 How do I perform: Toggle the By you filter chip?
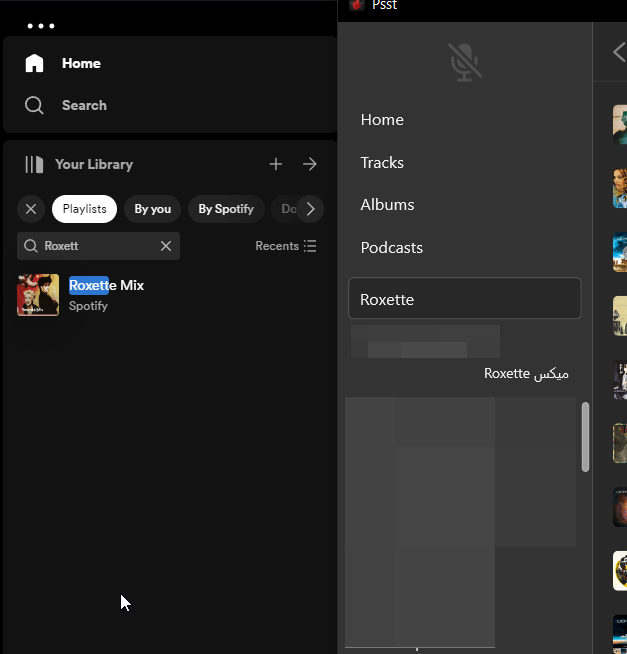pos(152,209)
